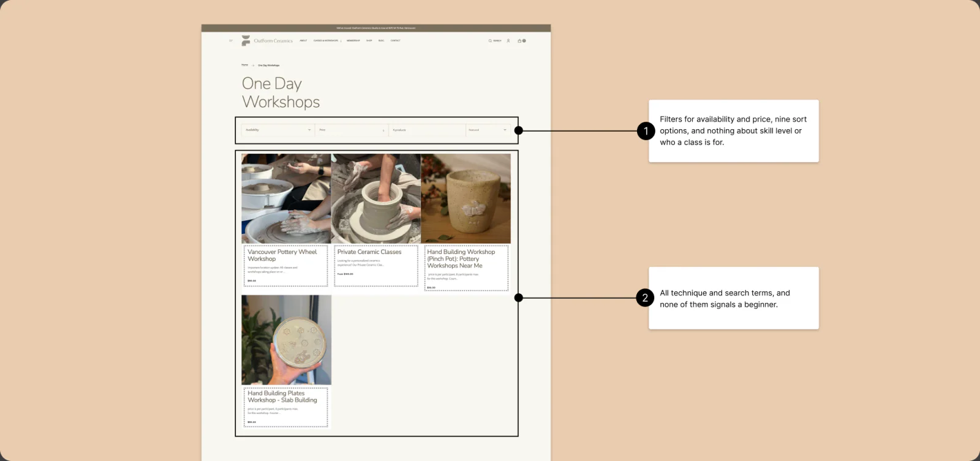The width and height of the screenshot is (980, 461).
Task: Click the top announcement banner text
Action: [x=376, y=28]
